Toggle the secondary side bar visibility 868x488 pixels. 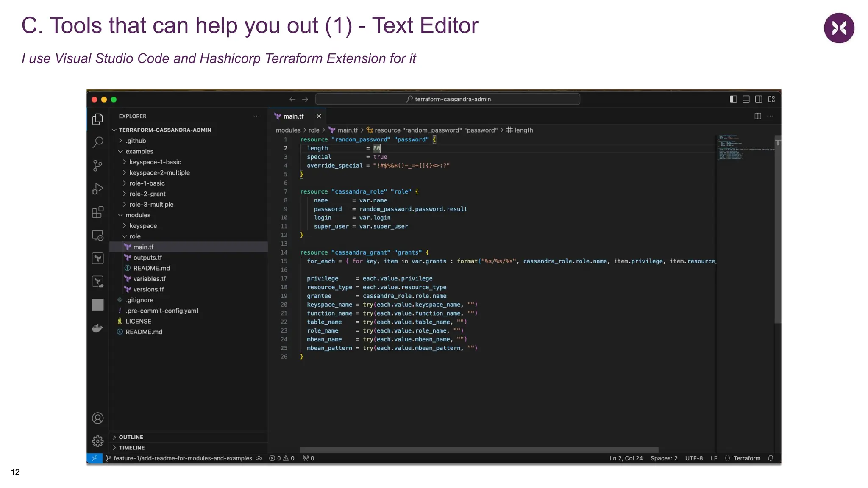click(759, 99)
